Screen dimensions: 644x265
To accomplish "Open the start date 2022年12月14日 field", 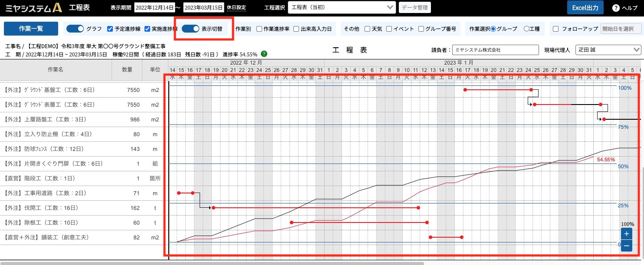I will coord(154,7).
